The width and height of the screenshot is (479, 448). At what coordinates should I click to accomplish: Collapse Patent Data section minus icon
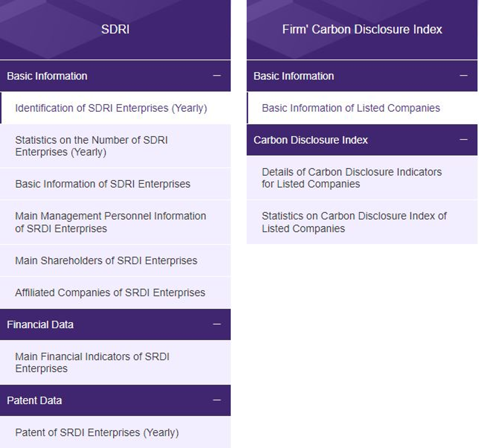[x=217, y=400]
